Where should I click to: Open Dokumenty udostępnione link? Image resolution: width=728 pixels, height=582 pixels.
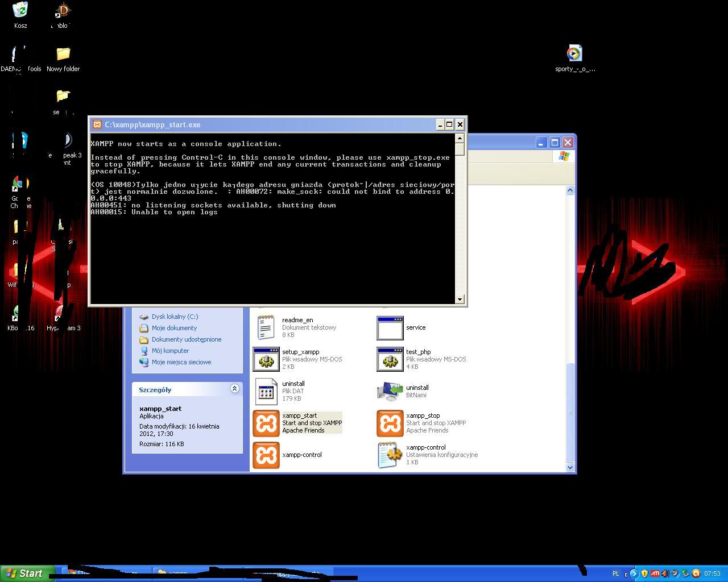[187, 339]
